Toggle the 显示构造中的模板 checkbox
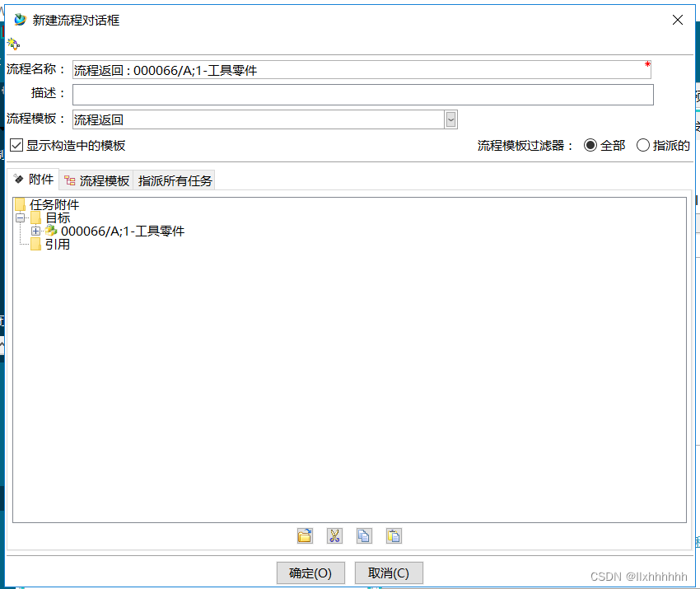Image resolution: width=700 pixels, height=589 pixels. pyautogui.click(x=16, y=145)
